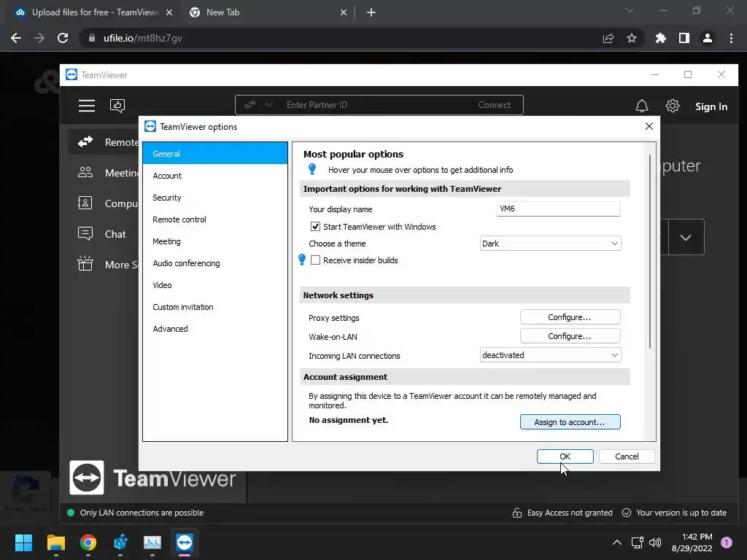The image size is (747, 560).
Task: Open the Windows Start menu
Action: tap(23, 542)
